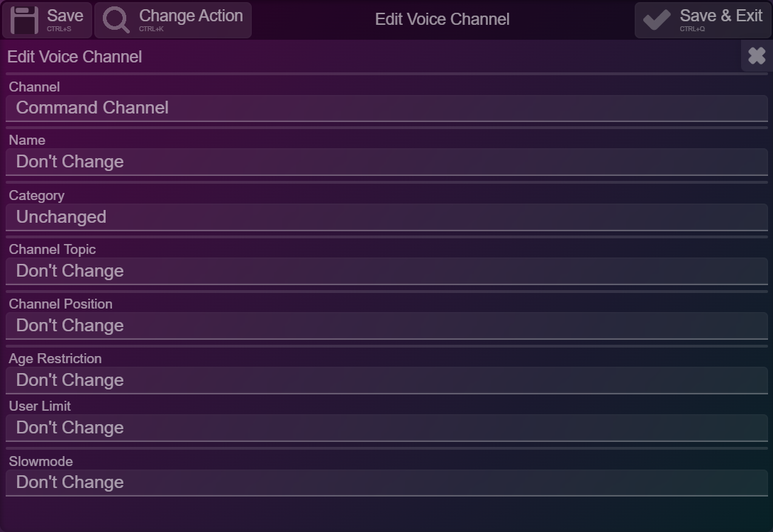This screenshot has height=532, width=773.
Task: Expand the Category dropdown set to Unchanged
Action: [x=386, y=217]
